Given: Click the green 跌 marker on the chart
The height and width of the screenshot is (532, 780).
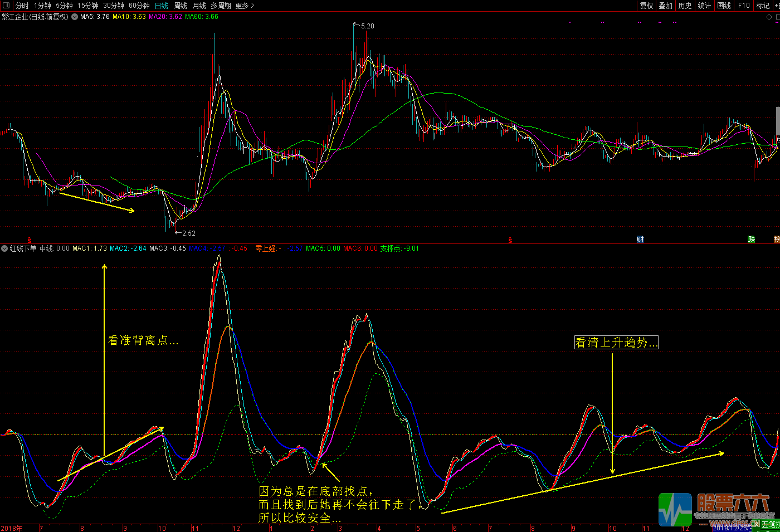Looking at the screenshot, I should click(752, 240).
